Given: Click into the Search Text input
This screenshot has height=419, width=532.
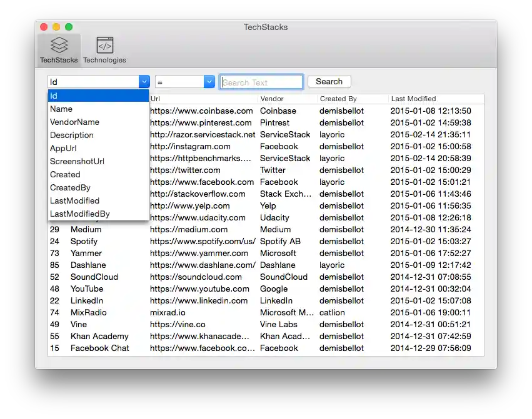Looking at the screenshot, I should [261, 81].
